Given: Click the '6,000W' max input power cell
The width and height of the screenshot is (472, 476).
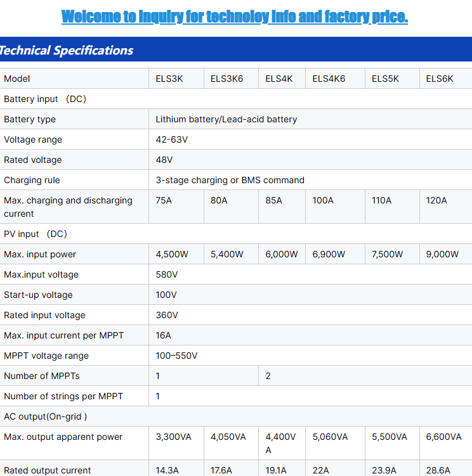Looking at the screenshot, I should (x=282, y=254).
